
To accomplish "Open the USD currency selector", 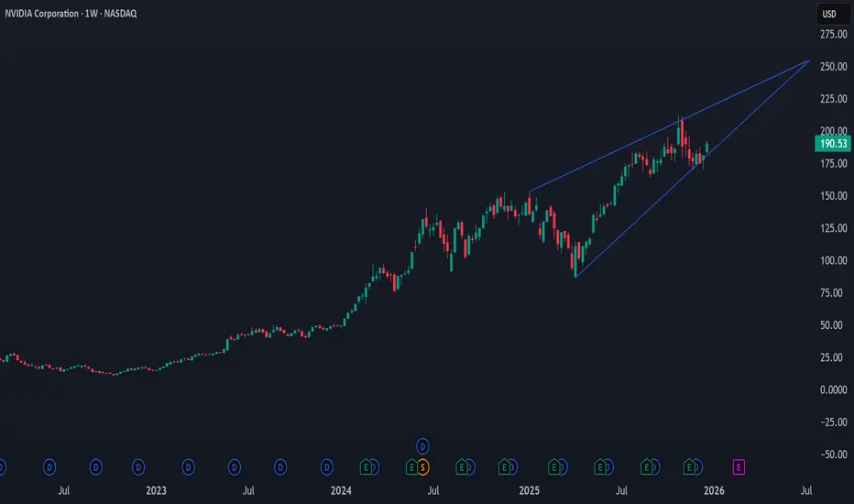I will pos(833,14).
